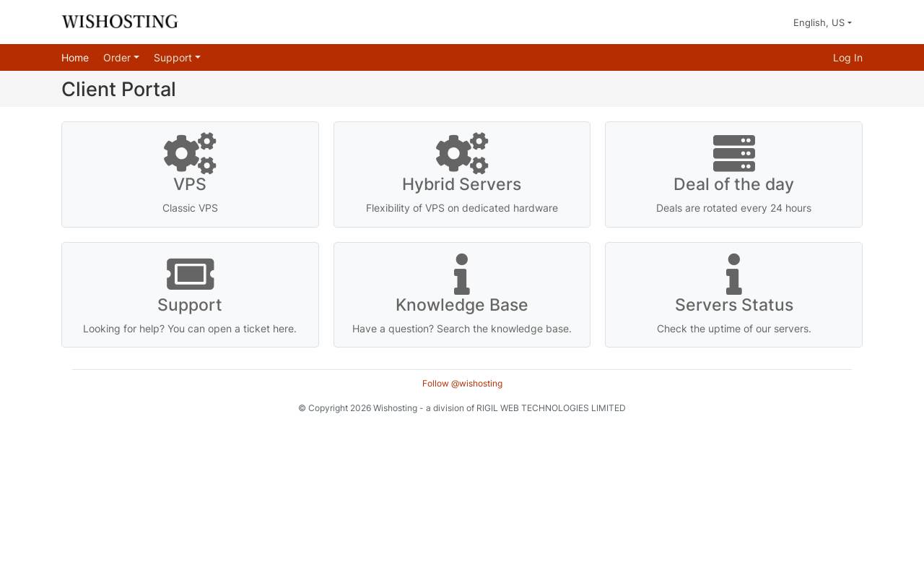Open the Knowledge Base heading
Viewport: 924px width, 578px height.
(x=462, y=305)
